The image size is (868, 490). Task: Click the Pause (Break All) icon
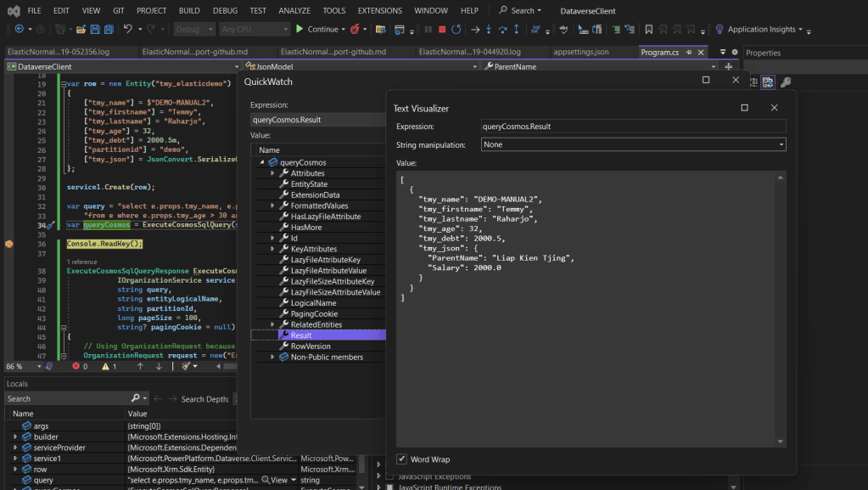tap(428, 30)
